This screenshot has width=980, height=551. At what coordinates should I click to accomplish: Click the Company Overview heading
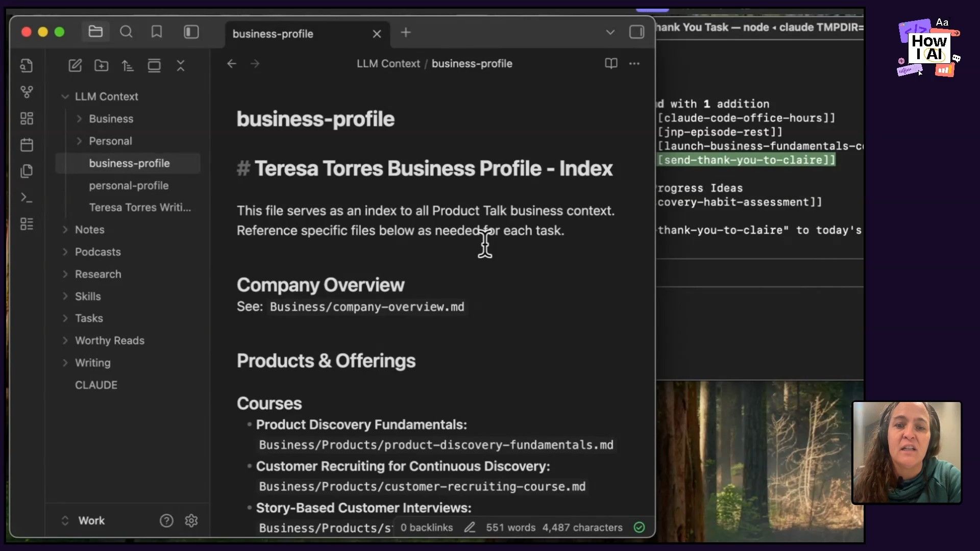[321, 285]
